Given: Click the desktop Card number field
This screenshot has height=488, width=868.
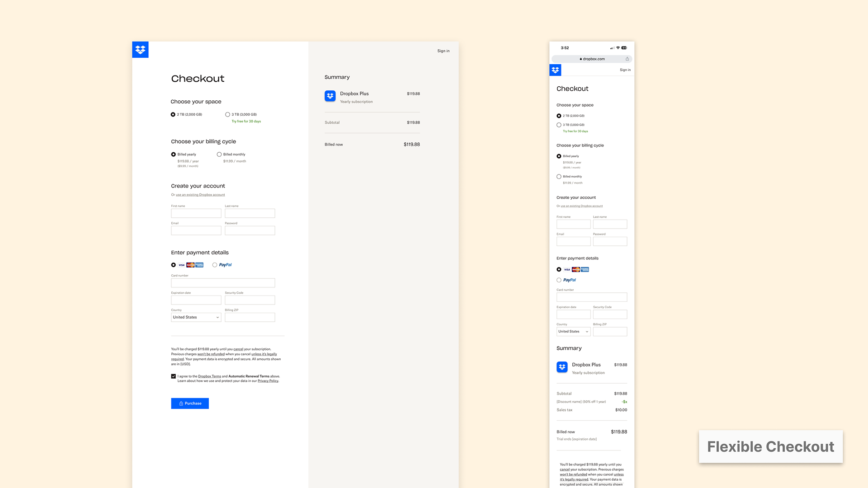Looking at the screenshot, I should click(223, 283).
